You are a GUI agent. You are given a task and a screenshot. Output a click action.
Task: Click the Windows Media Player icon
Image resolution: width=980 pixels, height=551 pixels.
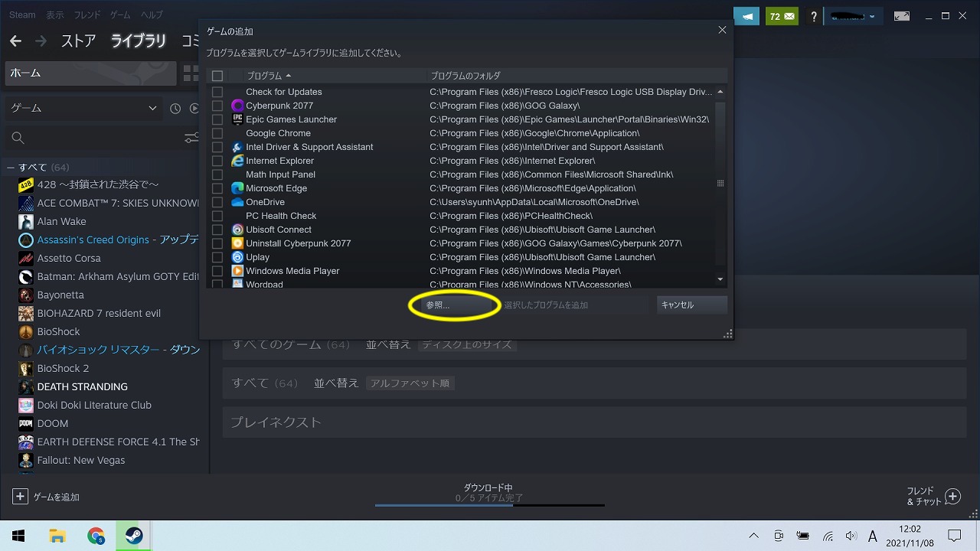pos(237,271)
